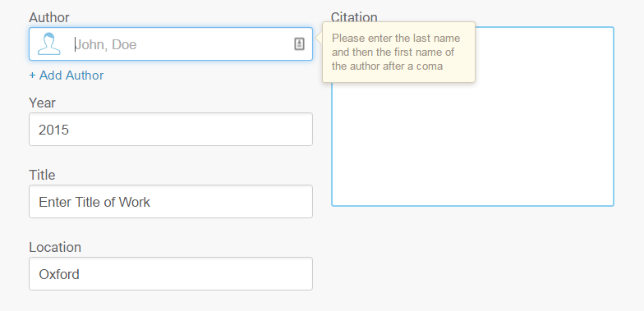The image size is (644, 311).
Task: Click the word Oxford in Location box
Action: (x=59, y=274)
